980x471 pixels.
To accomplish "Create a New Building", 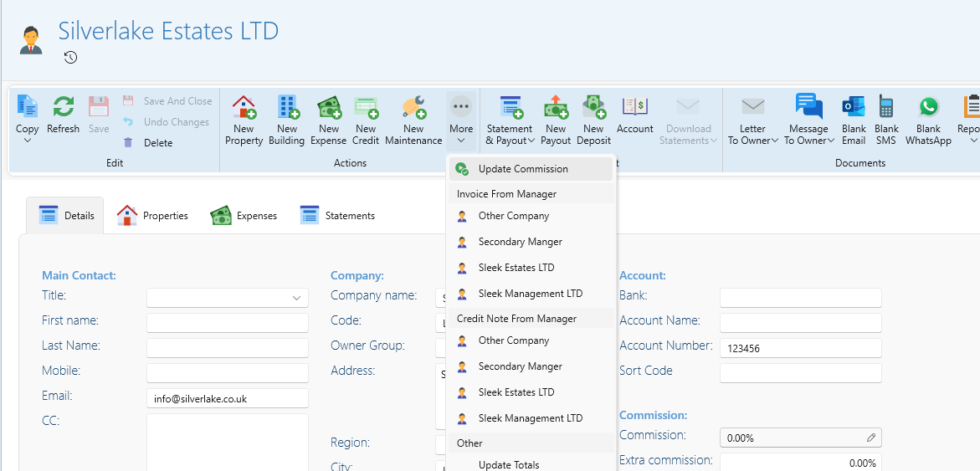I will point(286,120).
